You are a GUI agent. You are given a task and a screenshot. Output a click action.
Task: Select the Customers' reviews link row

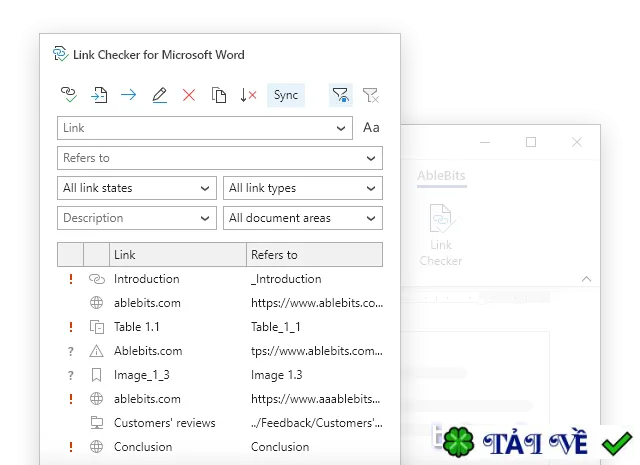pyautogui.click(x=220, y=423)
